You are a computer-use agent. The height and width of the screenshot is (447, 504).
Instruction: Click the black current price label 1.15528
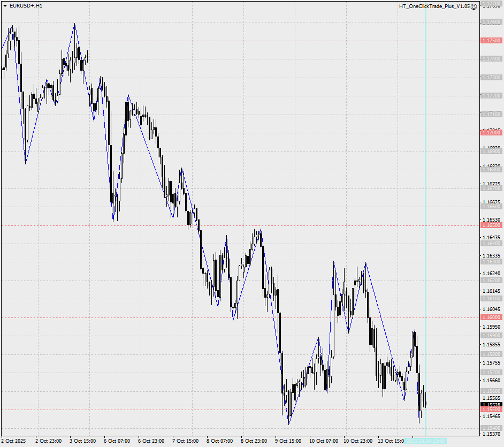pos(491,405)
